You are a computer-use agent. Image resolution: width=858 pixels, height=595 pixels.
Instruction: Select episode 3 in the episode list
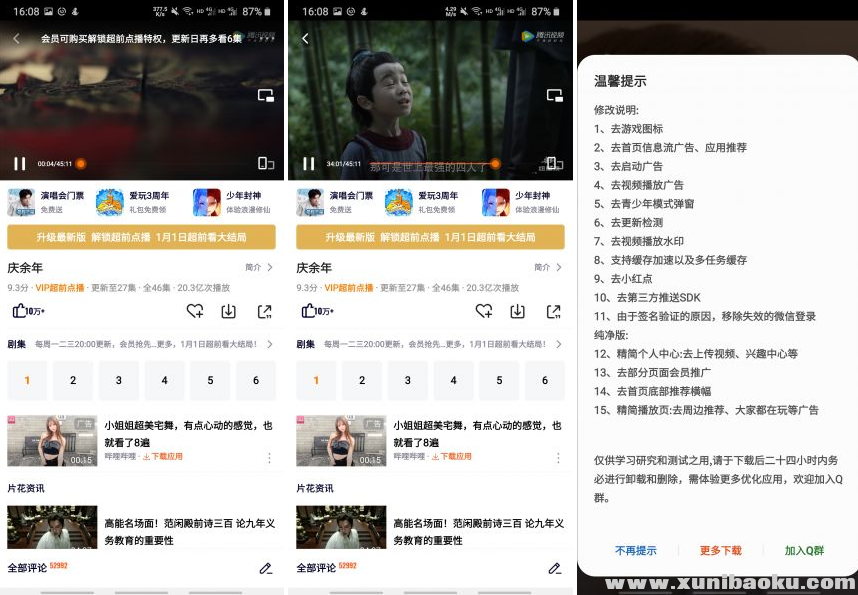(x=118, y=381)
